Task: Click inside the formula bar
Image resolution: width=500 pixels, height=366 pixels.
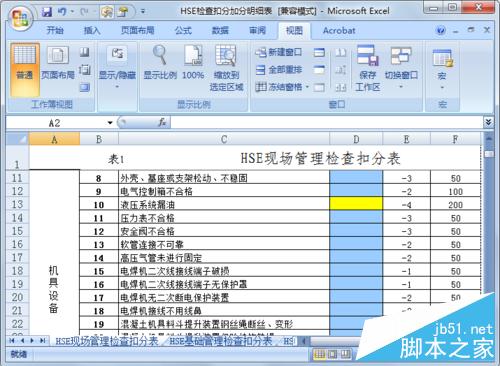Action: click(327, 122)
